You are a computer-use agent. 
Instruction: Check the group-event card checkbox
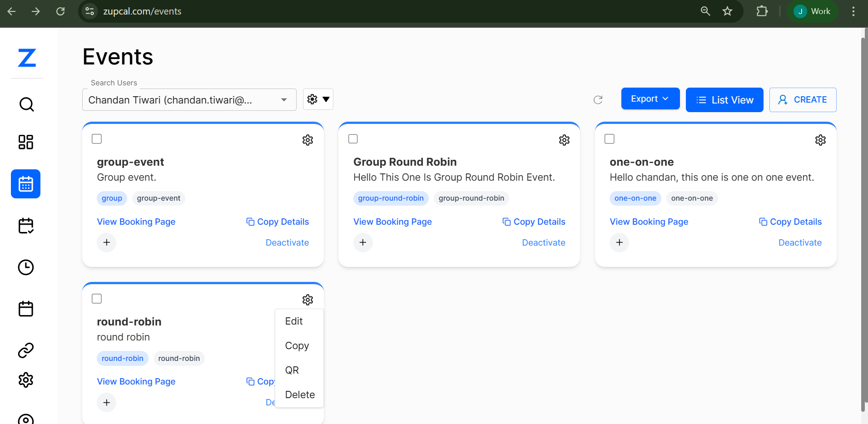pos(97,139)
